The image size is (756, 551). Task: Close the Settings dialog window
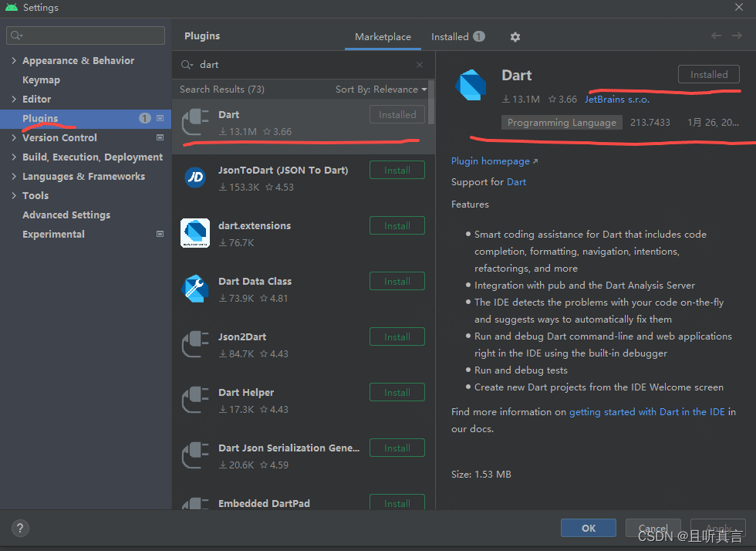point(739,7)
